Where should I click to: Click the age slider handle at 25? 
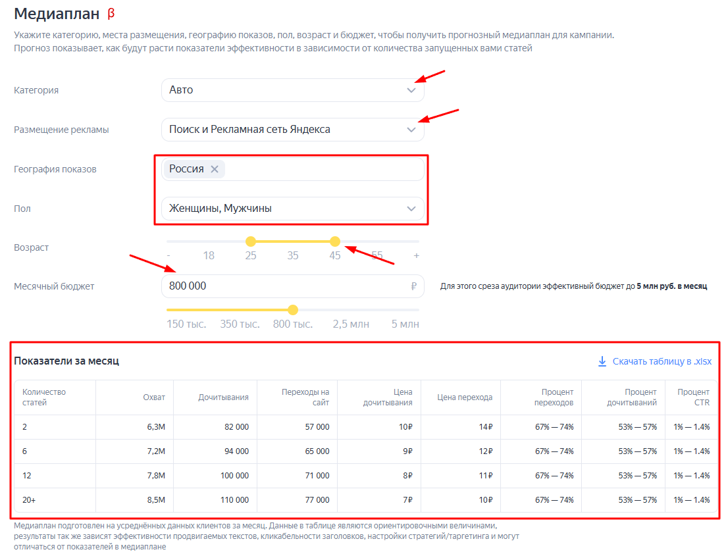coord(251,242)
